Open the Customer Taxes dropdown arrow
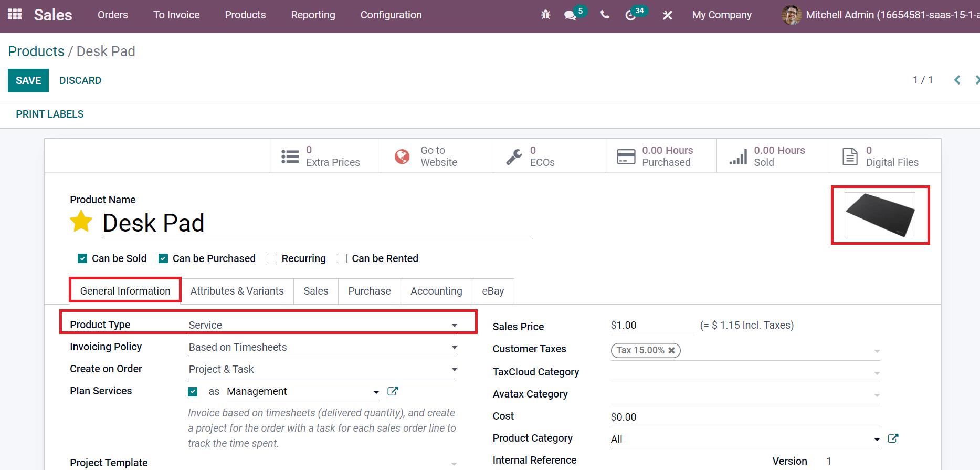This screenshot has height=470, width=980. click(877, 351)
